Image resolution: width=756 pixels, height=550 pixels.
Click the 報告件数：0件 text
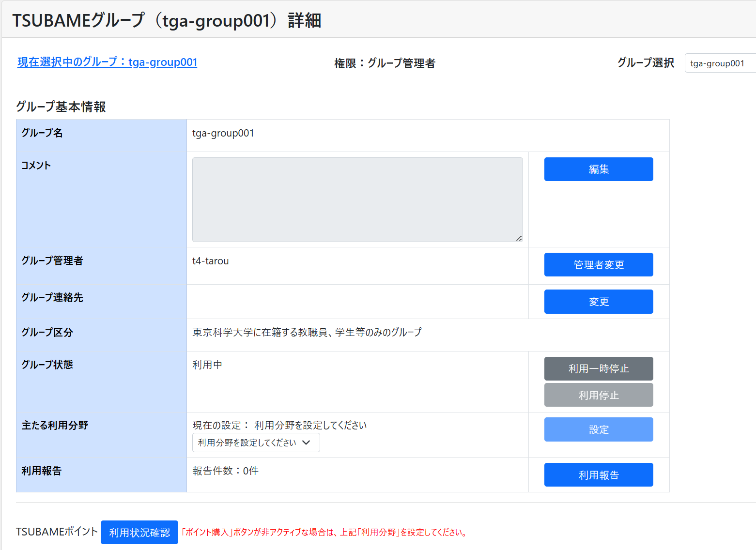[x=225, y=471]
